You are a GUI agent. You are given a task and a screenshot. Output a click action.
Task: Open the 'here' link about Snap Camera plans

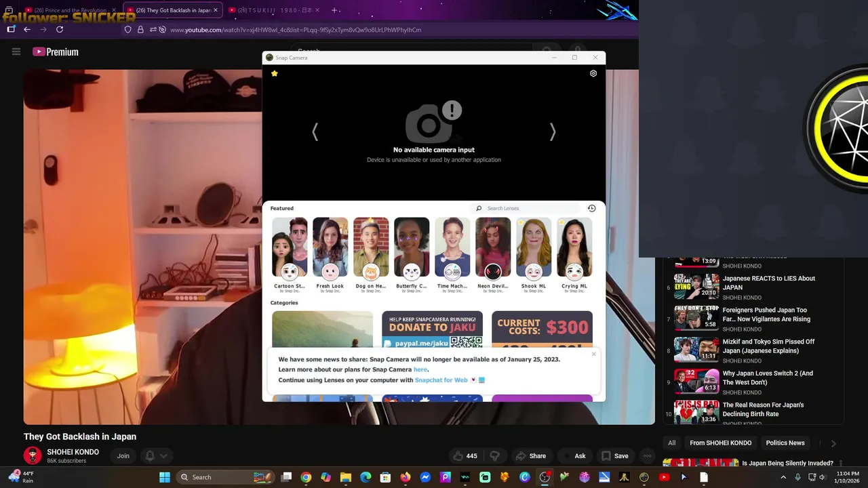(x=420, y=369)
